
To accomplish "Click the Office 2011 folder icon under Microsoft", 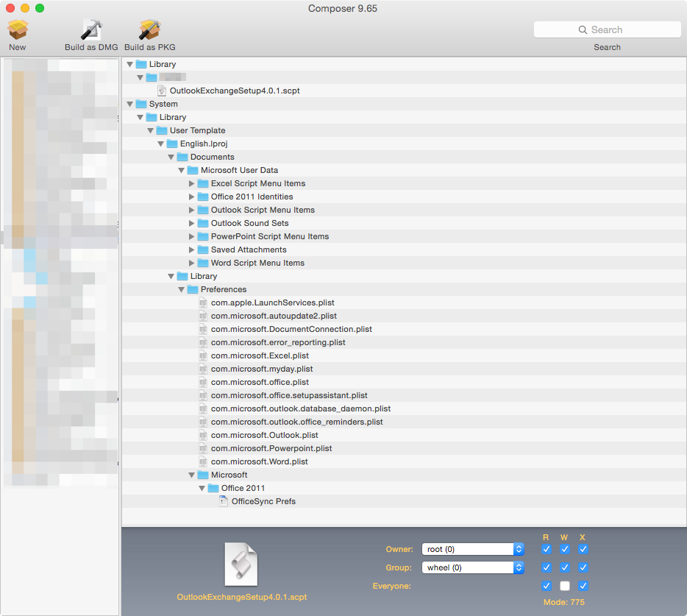I will 213,488.
